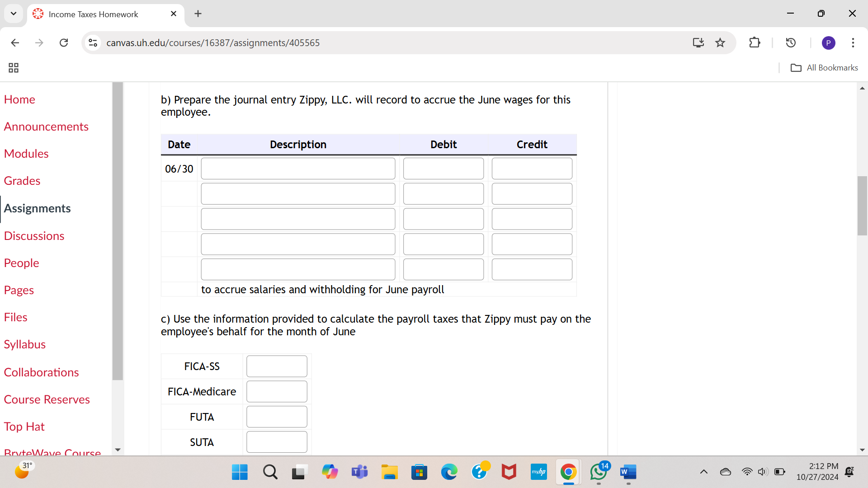Click the page vertical scrollbar thumb
The image size is (868, 488).
point(862,206)
